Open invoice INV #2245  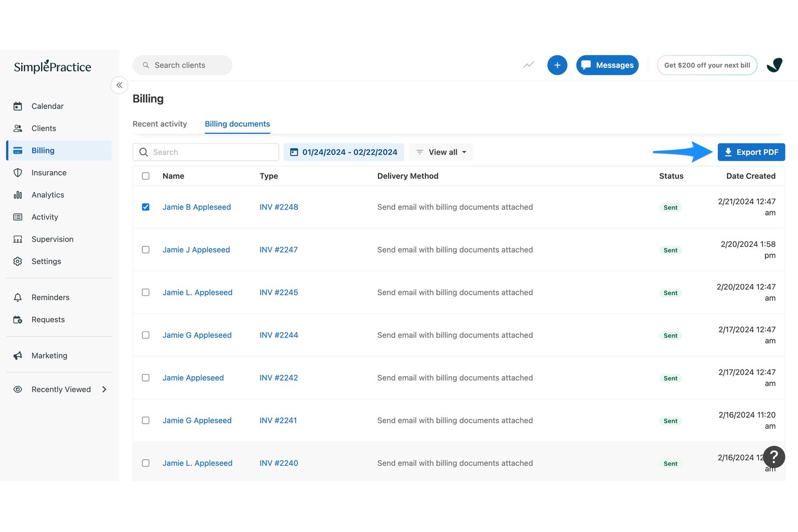click(x=279, y=292)
